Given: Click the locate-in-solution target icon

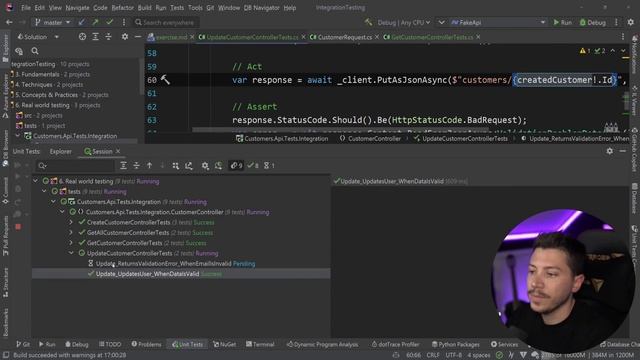Looking at the screenshot, I should click(x=82, y=37).
